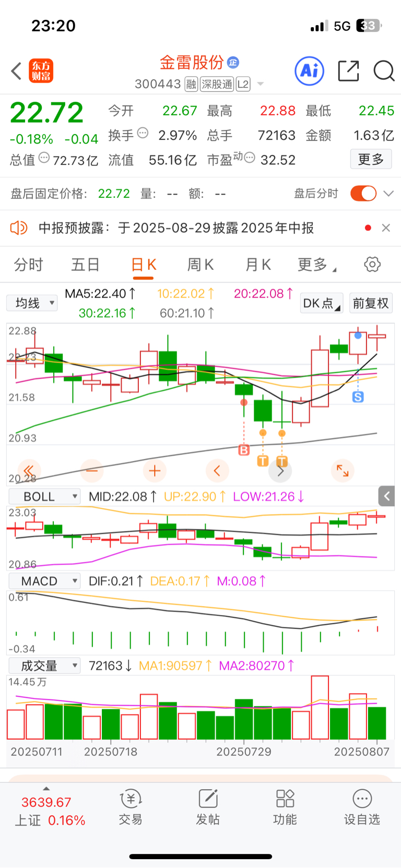Viewport: 401px width, 868px height.
Task: Tap the 总值 info icon
Action: tap(44, 158)
